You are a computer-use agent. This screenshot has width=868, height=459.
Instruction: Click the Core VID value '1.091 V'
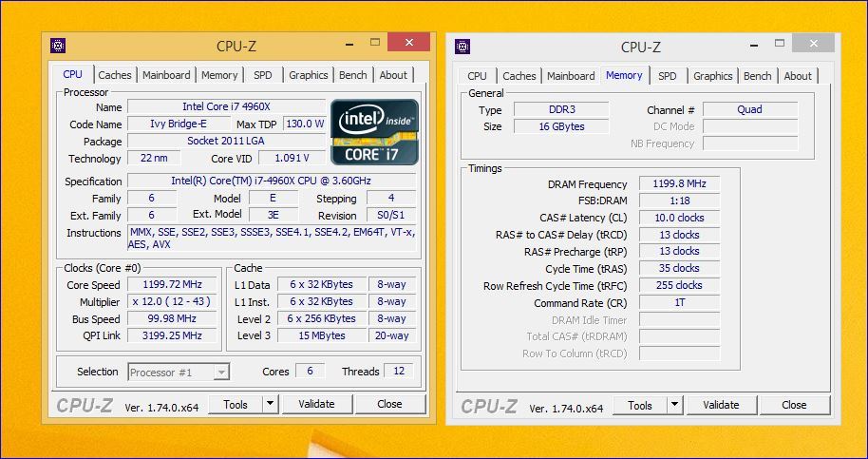pos(292,159)
